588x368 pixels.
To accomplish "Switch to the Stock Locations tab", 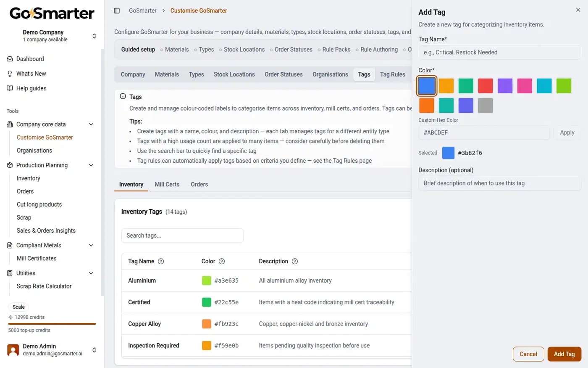I will pyautogui.click(x=234, y=74).
